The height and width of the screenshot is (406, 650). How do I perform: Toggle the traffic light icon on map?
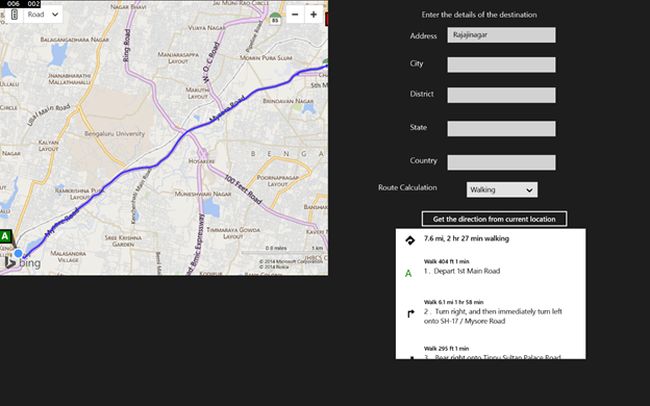pos(14,15)
